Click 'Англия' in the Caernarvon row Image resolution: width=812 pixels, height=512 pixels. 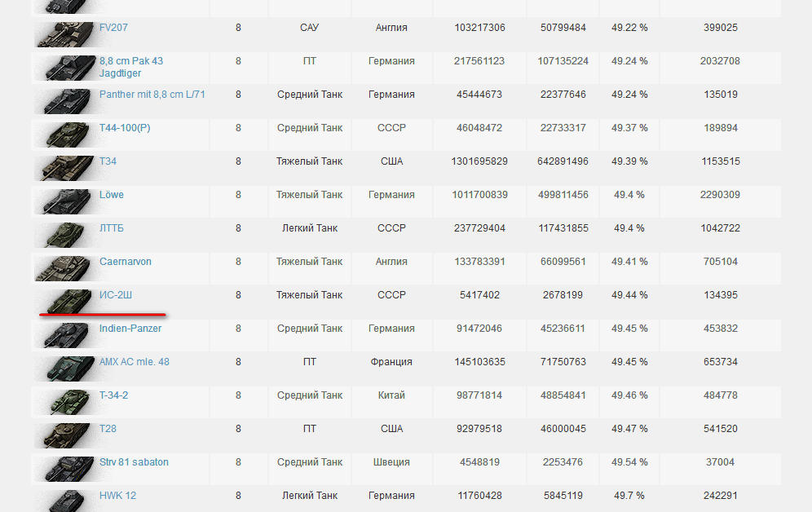391,262
